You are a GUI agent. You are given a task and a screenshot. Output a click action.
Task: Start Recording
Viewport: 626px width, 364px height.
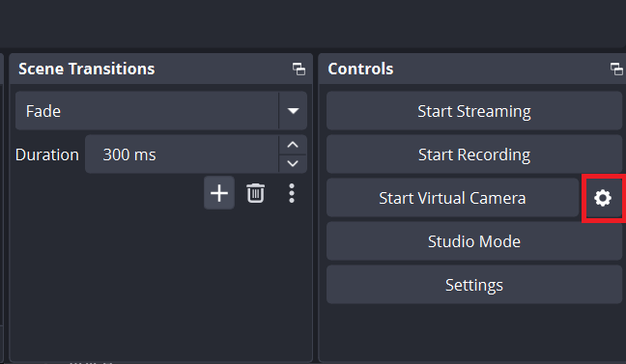(474, 154)
